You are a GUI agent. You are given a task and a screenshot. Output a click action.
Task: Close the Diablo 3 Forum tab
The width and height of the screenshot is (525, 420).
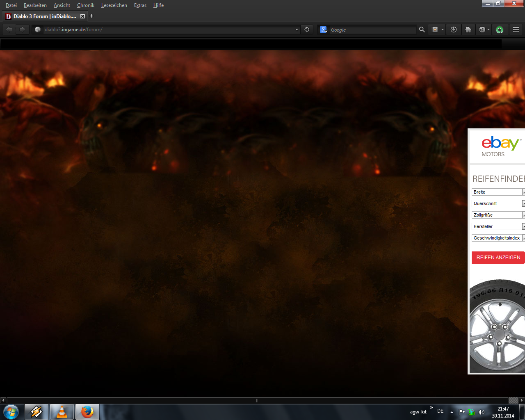click(x=82, y=16)
